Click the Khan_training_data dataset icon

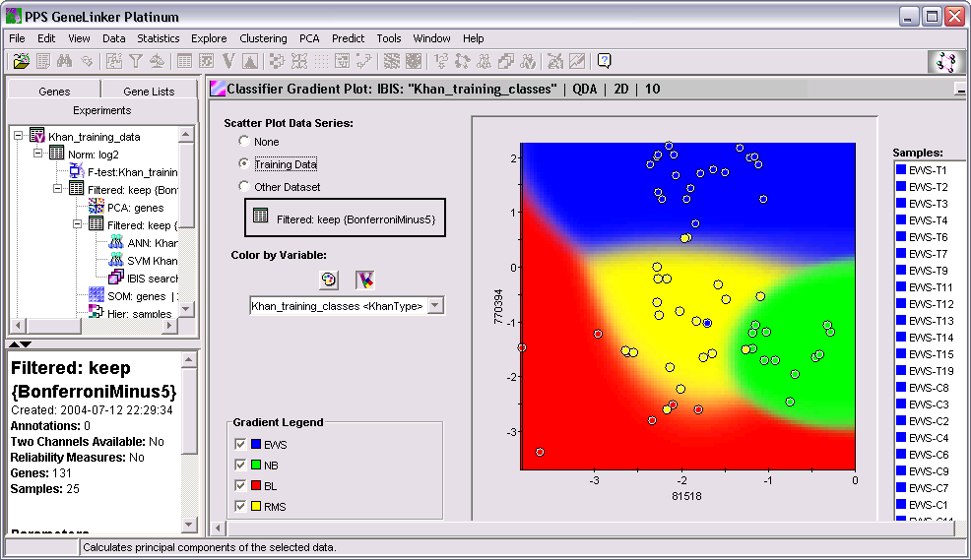tap(37, 136)
